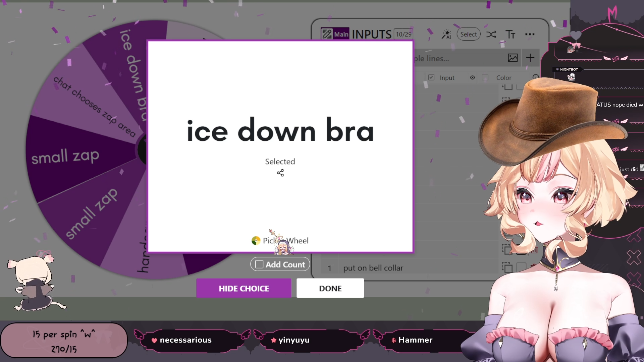Click the 'Selected' label in result popup
The height and width of the screenshot is (362, 644).
pyautogui.click(x=280, y=162)
